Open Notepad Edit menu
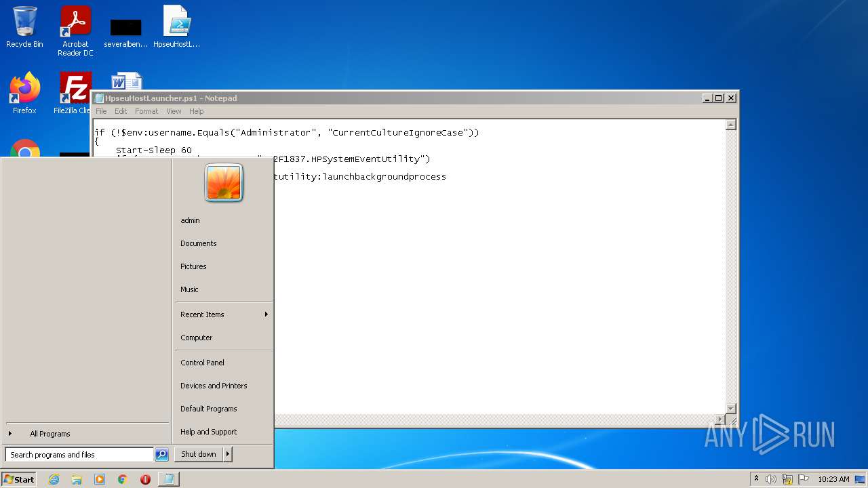 pos(121,111)
